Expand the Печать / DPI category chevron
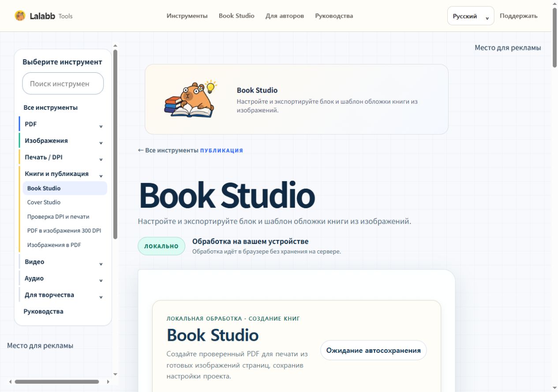The height and width of the screenshot is (392, 558). (101, 159)
